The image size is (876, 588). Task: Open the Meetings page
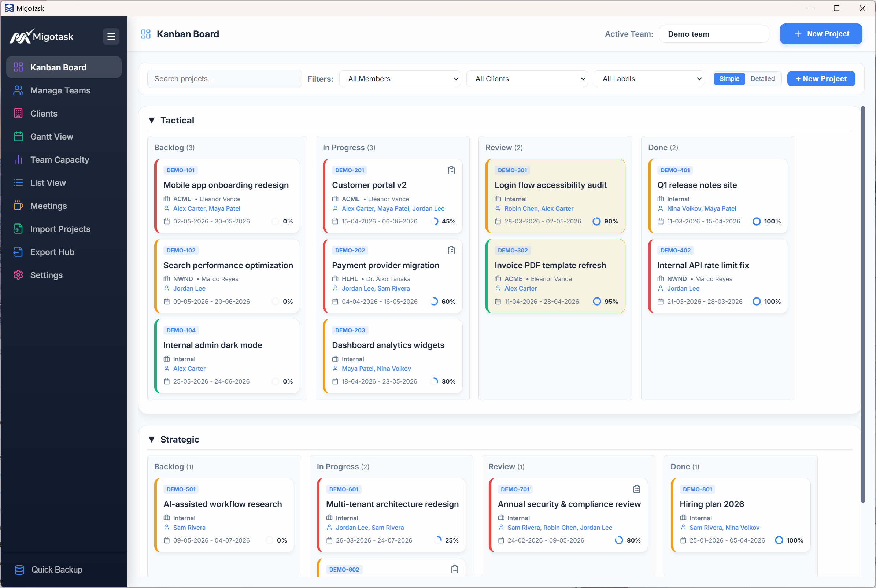pyautogui.click(x=64, y=206)
